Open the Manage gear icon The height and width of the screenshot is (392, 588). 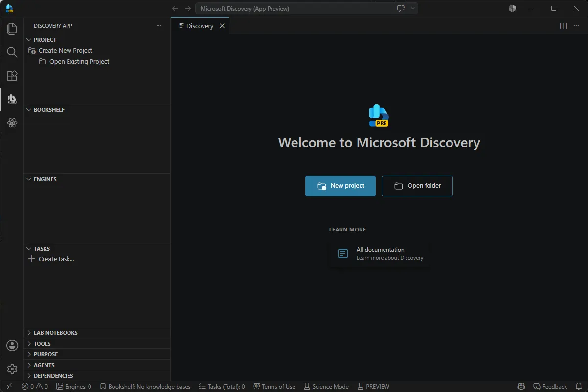(x=12, y=369)
